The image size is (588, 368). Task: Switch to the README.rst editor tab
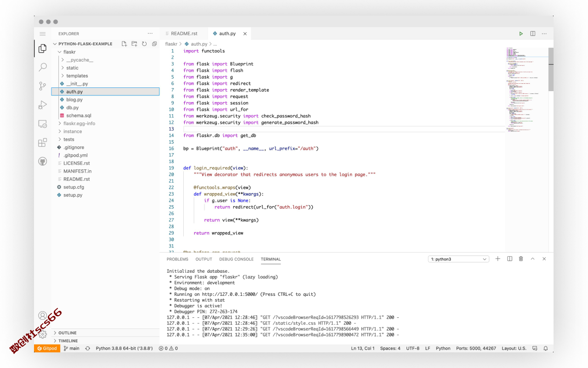184,34
